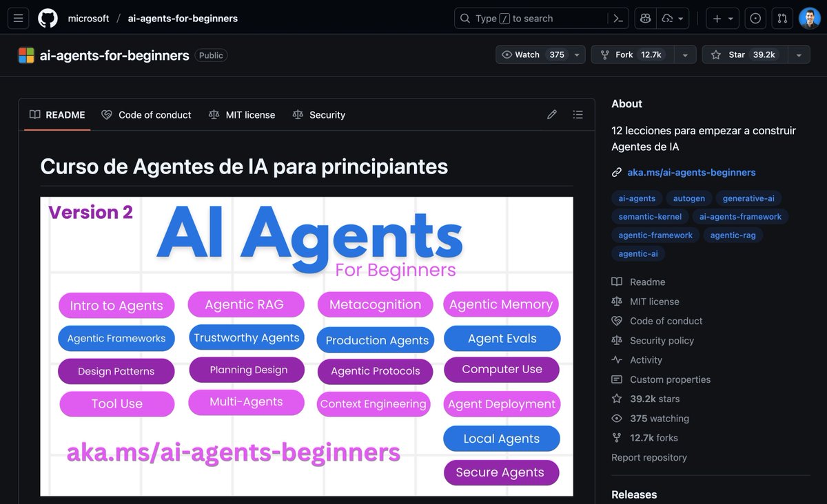Screen dimensions: 827x504
Task: View the 39.2k stars link
Action: click(x=646, y=399)
